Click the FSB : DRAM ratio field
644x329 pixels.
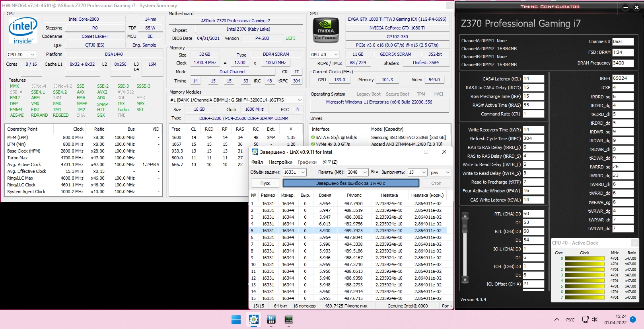coord(623,52)
